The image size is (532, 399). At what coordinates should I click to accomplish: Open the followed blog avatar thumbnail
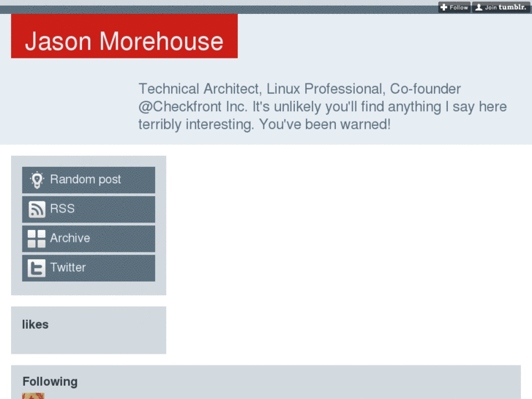pyautogui.click(x=33, y=396)
